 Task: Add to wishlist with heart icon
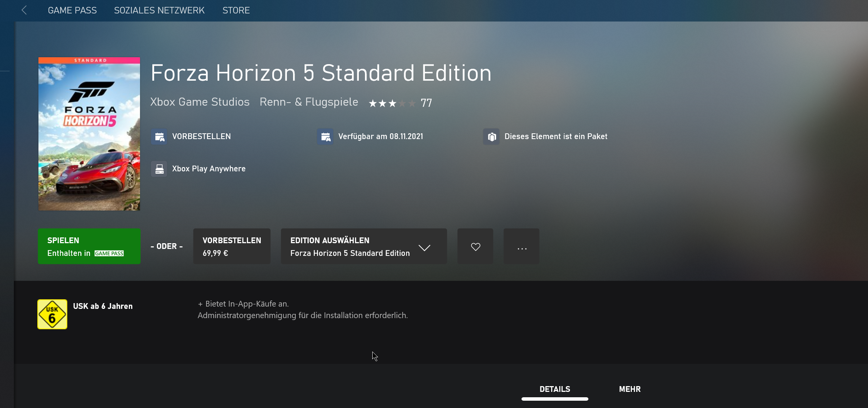(475, 246)
